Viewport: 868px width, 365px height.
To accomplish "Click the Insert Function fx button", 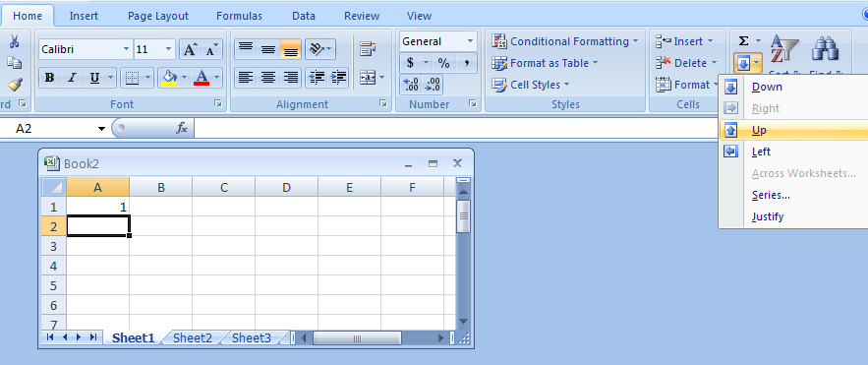I will (x=182, y=129).
